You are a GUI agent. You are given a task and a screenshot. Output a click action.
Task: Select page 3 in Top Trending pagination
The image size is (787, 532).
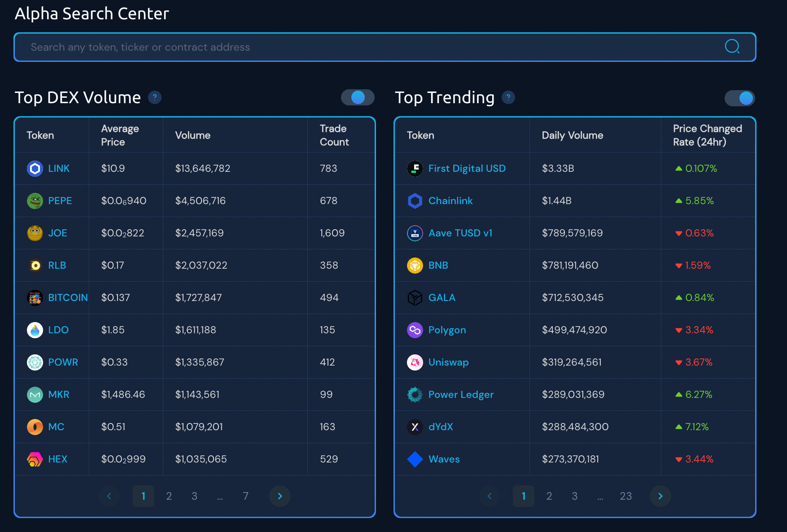(x=575, y=496)
